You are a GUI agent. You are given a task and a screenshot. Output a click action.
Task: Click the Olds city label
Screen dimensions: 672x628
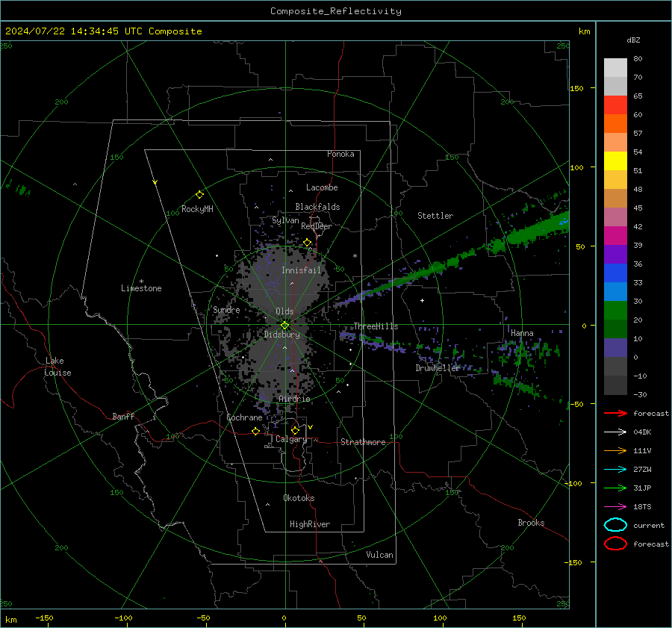click(284, 311)
